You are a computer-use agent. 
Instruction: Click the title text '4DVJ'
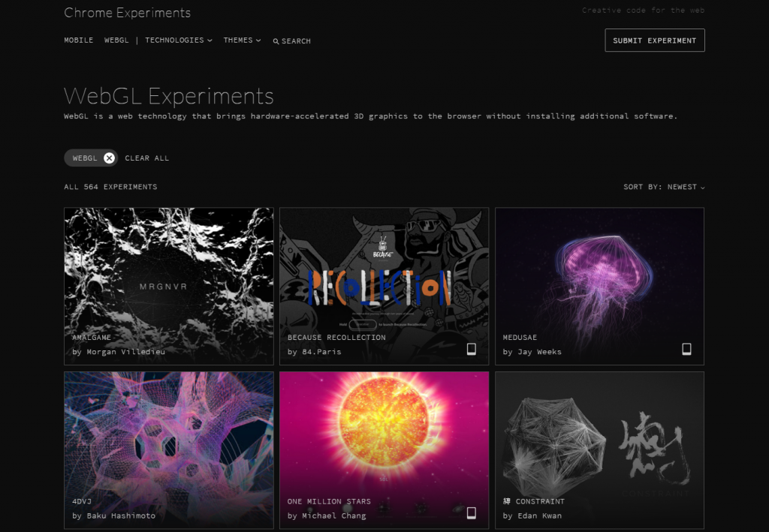82,502
